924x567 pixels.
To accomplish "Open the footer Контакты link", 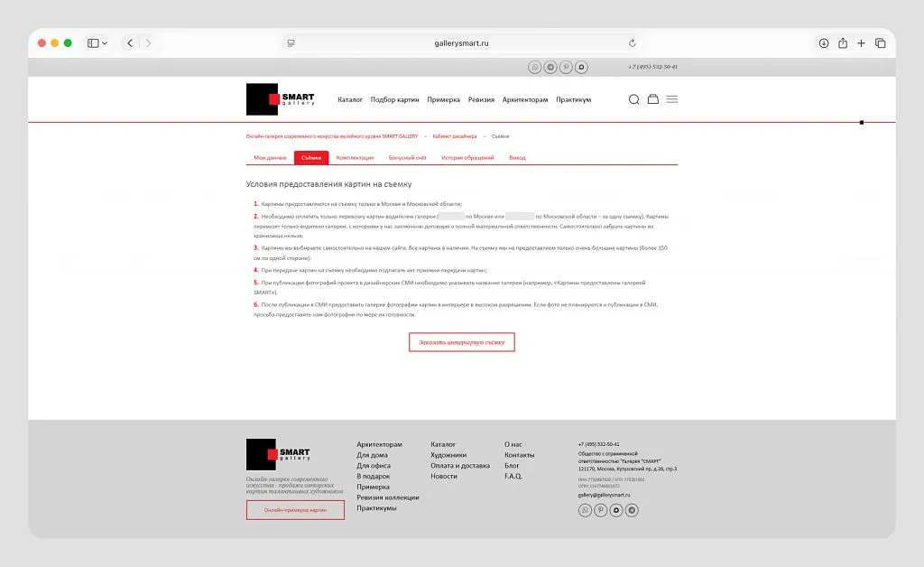I will (x=519, y=455).
